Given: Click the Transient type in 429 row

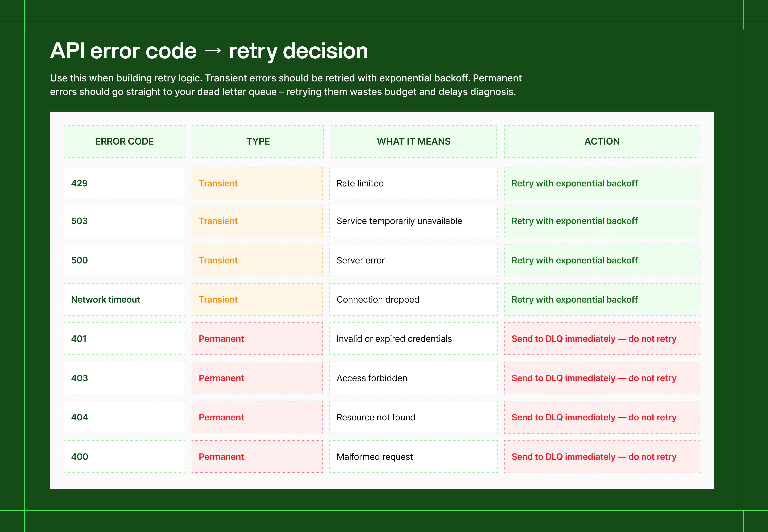Looking at the screenshot, I should coord(257,183).
